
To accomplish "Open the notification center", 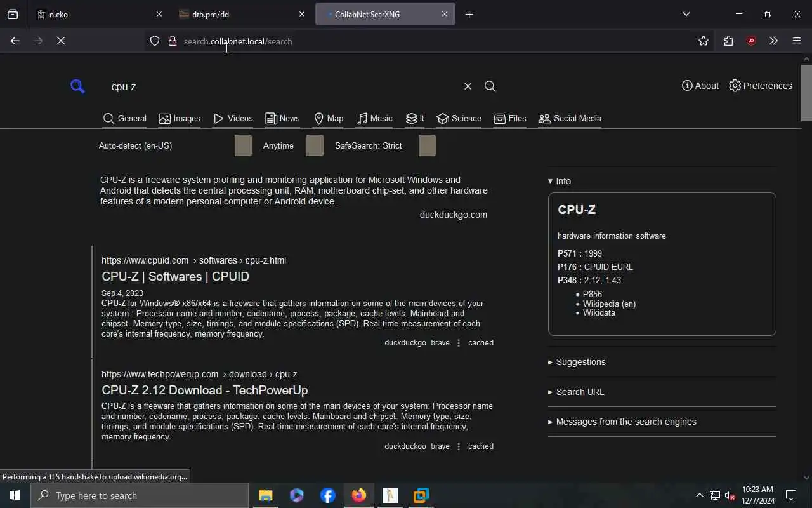I will [791, 495].
